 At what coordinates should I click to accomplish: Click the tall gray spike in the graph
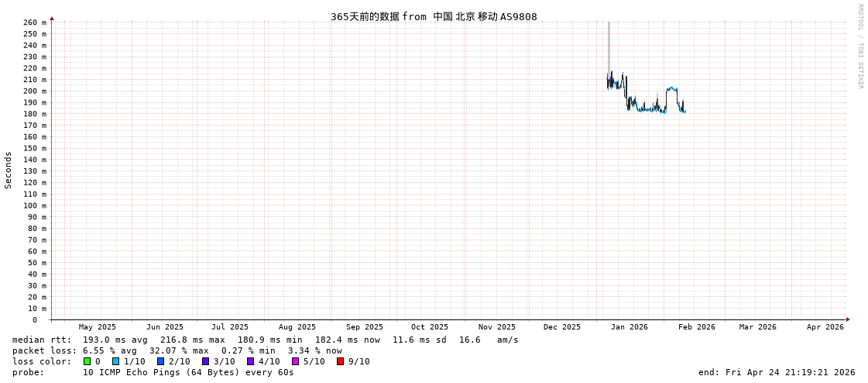pos(609,47)
